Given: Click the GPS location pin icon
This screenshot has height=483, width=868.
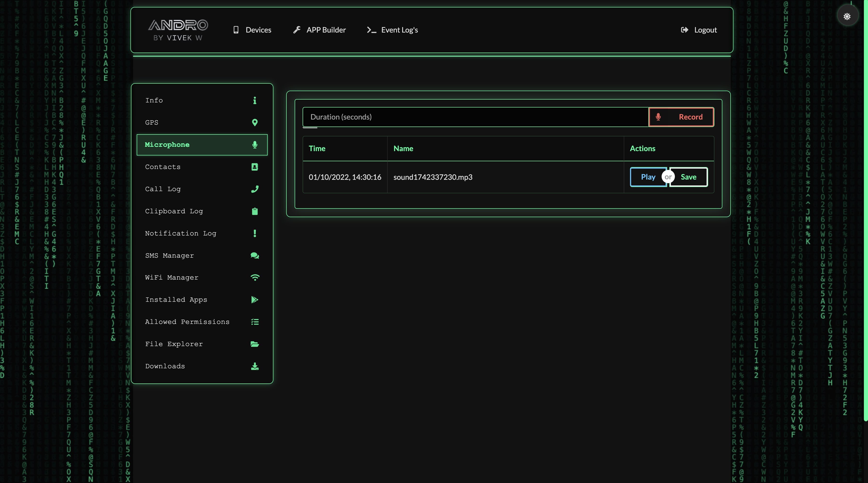Looking at the screenshot, I should click(255, 123).
